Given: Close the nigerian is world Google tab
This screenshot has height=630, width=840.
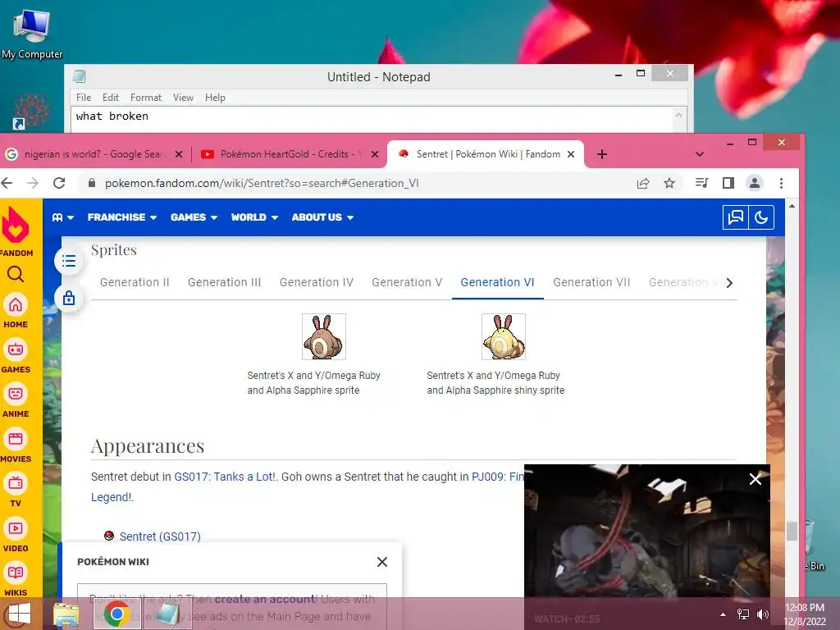Looking at the screenshot, I should [x=179, y=154].
